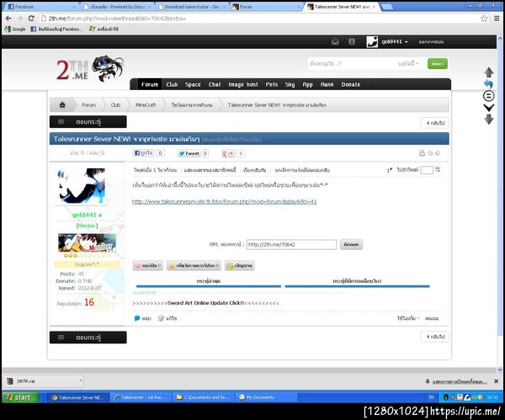The height and width of the screenshot is (420, 505).
Task: Click the Club breadcrumb link
Action: [x=115, y=105]
